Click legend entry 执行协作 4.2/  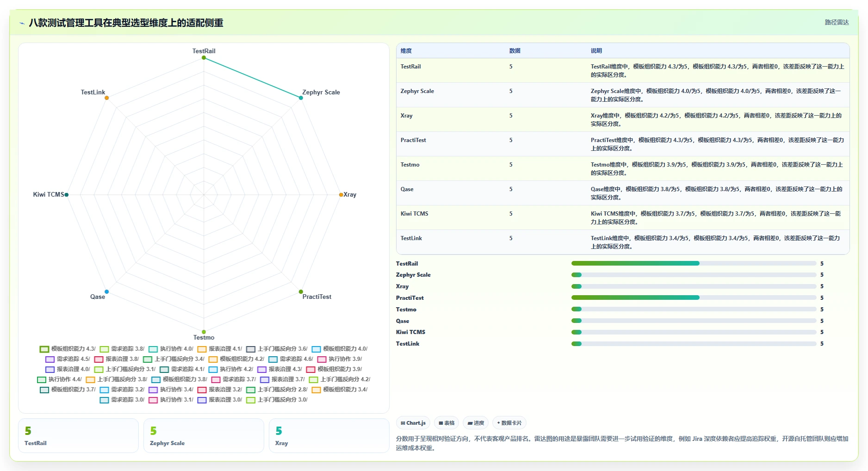[231, 369]
